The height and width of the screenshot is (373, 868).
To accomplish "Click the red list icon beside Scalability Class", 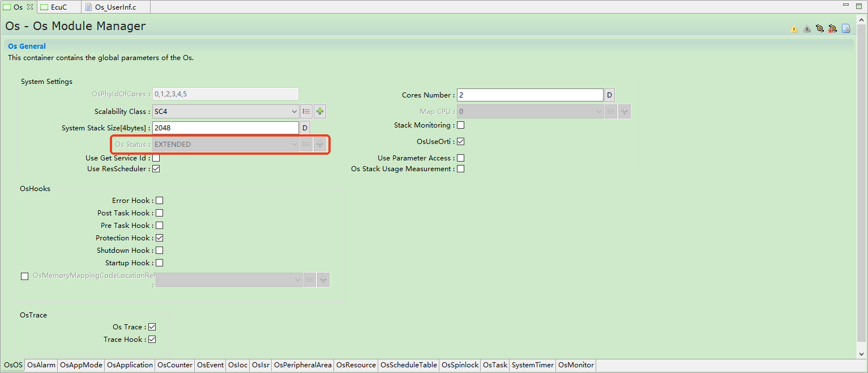I will [306, 112].
